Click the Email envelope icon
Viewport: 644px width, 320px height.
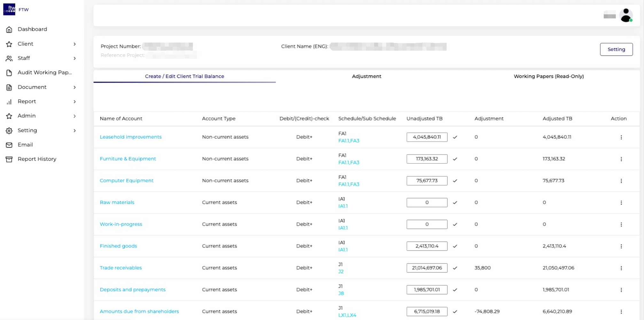pyautogui.click(x=9, y=145)
